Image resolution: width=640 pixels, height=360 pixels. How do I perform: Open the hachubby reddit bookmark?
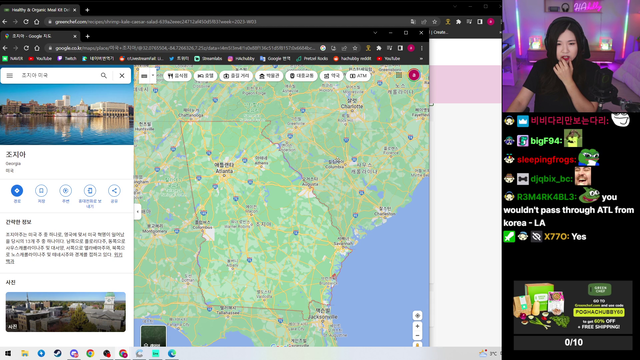tap(352, 59)
